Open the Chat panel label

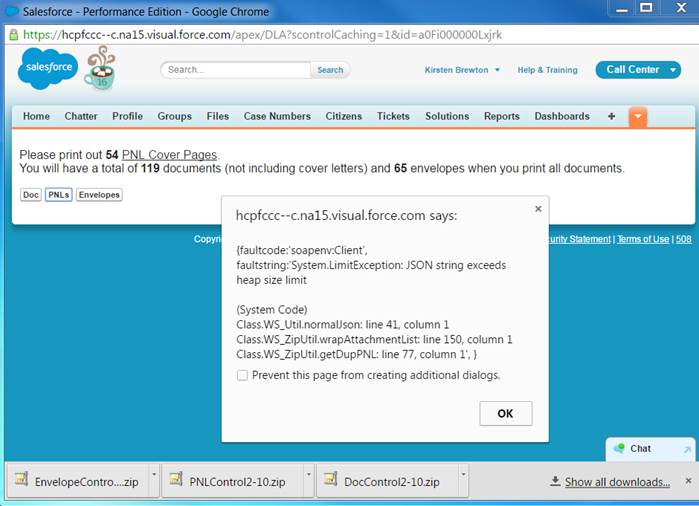point(641,448)
